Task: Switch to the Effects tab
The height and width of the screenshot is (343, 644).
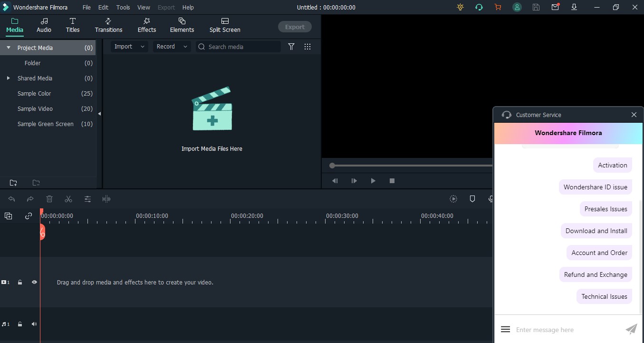Action: [147, 25]
